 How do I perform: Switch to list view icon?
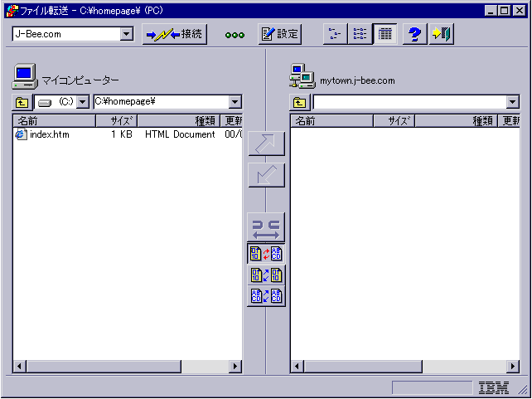pos(360,34)
